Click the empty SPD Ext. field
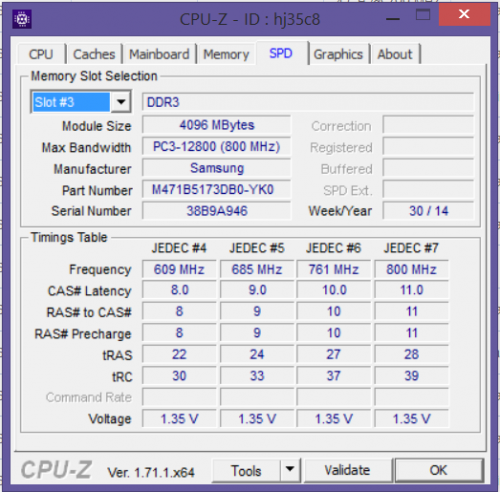Screen dimensions: 500x492 [x=428, y=190]
